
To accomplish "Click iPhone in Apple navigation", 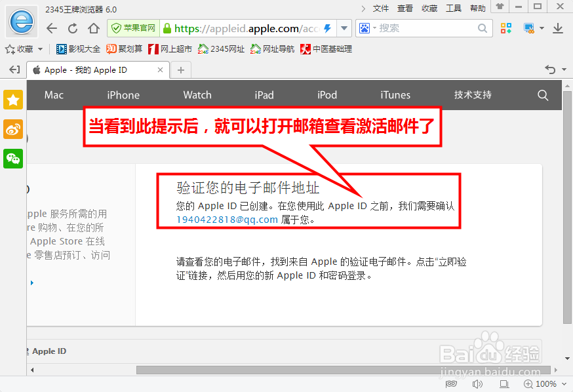I will [x=123, y=95].
